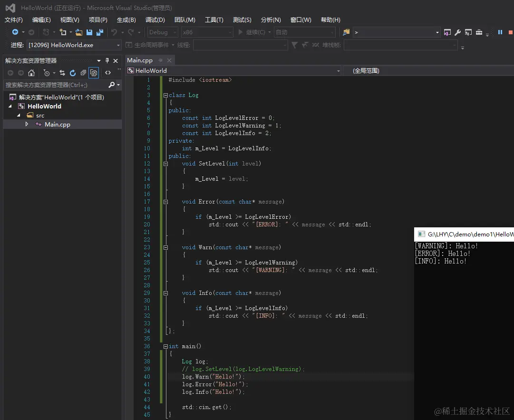This screenshot has width=514, height=420.
Task: Click the Stop Debugging red square
Action: click(511, 32)
